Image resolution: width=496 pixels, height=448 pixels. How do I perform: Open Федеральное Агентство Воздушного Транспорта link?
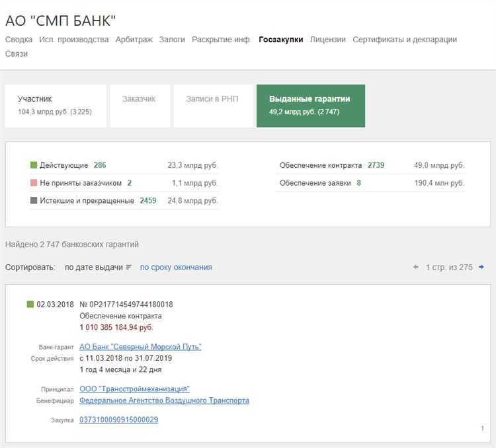(164, 400)
